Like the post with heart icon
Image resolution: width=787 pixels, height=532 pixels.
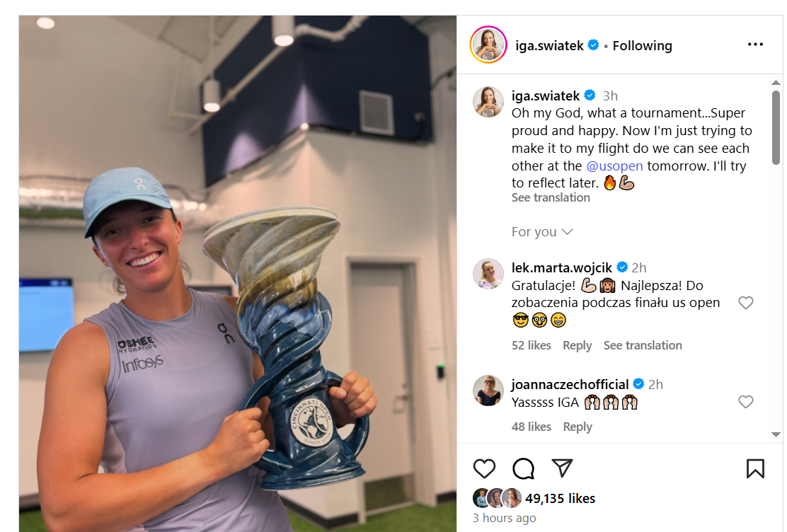[484, 469]
